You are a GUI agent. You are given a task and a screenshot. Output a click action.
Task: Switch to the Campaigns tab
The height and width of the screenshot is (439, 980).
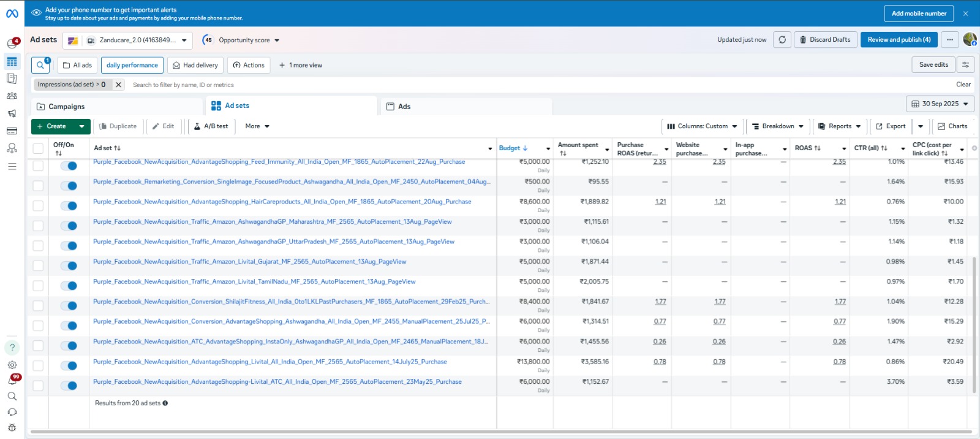pyautogui.click(x=66, y=107)
